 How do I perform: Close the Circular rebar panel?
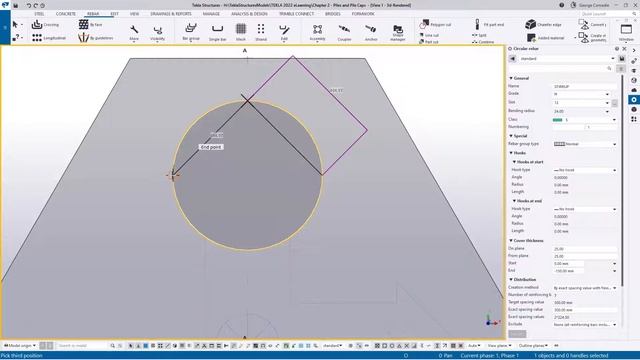coord(624,49)
